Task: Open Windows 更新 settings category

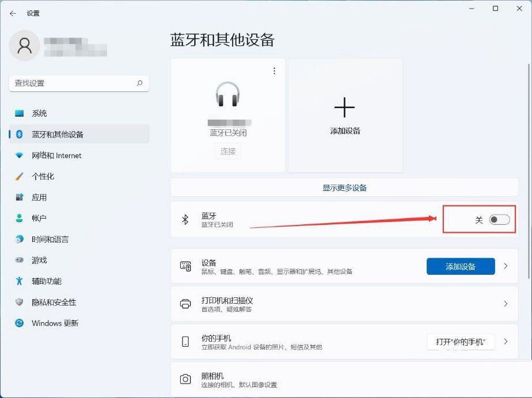Action: pos(79,323)
